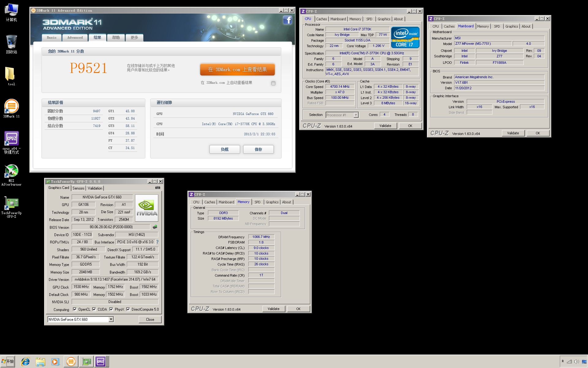This screenshot has width=588, height=368.
Task: Toggle the OpenCL checkbox in GPU-Z
Action: [x=75, y=309]
